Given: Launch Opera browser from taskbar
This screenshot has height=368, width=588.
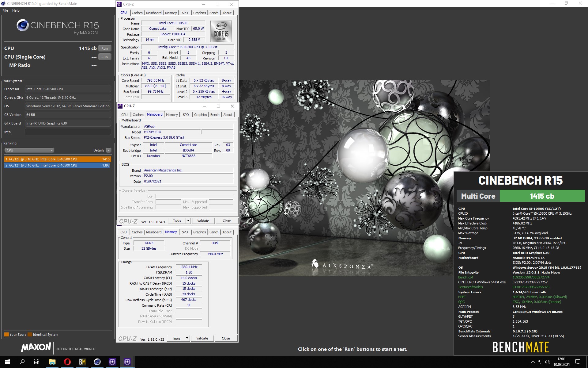Looking at the screenshot, I should [67, 362].
